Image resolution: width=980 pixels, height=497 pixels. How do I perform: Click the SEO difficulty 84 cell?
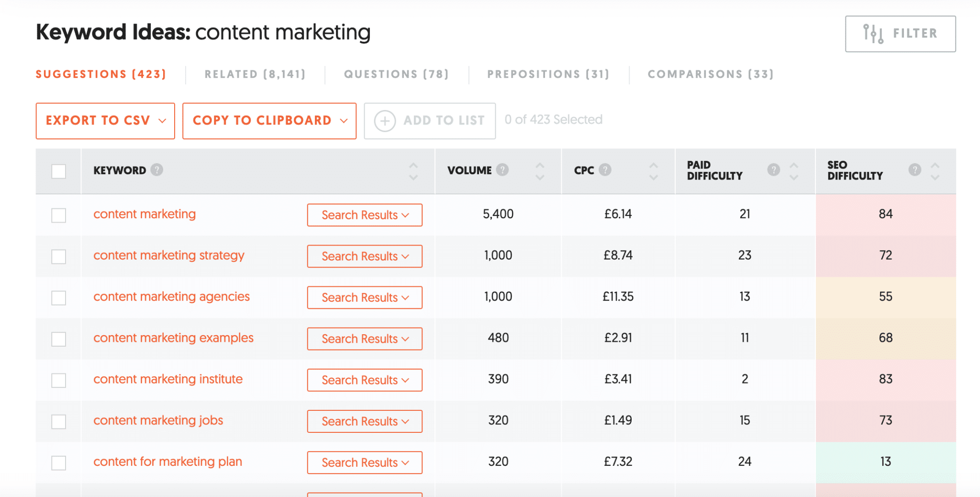click(x=886, y=214)
